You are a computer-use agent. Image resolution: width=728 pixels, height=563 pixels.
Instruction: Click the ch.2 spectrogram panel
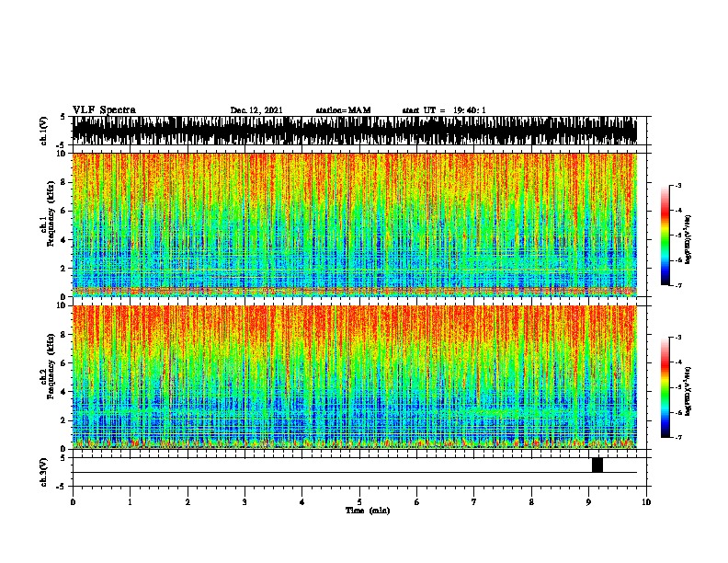pyautogui.click(x=355, y=377)
